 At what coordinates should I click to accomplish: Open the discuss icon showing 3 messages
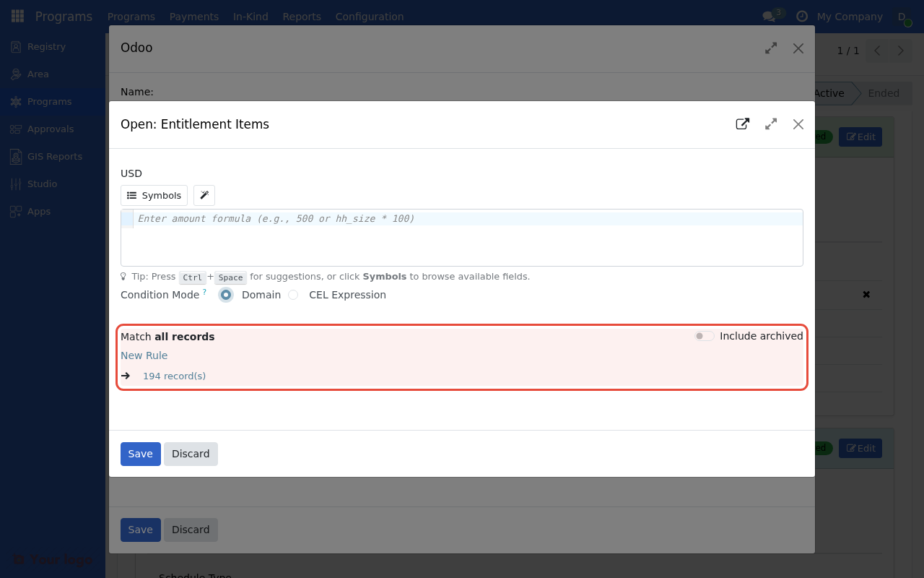(768, 15)
